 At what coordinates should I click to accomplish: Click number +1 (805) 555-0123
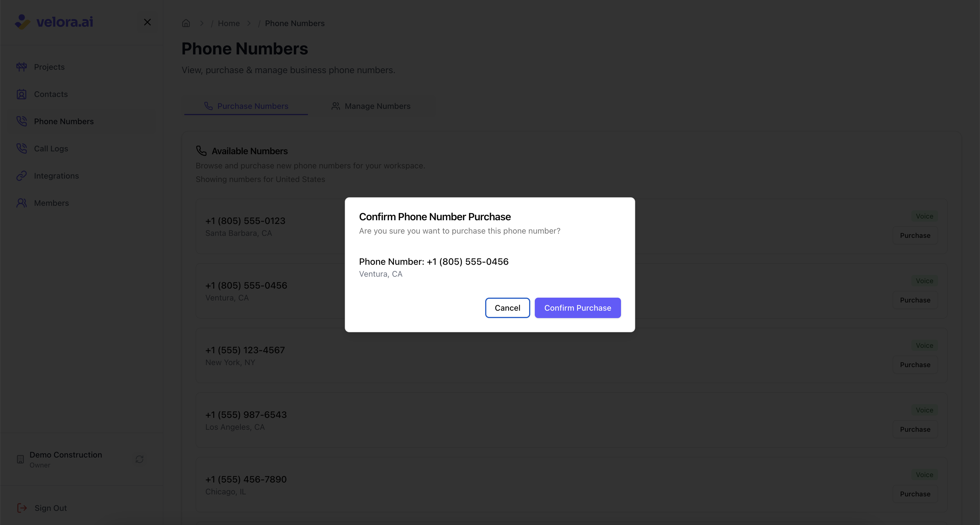[x=245, y=221]
